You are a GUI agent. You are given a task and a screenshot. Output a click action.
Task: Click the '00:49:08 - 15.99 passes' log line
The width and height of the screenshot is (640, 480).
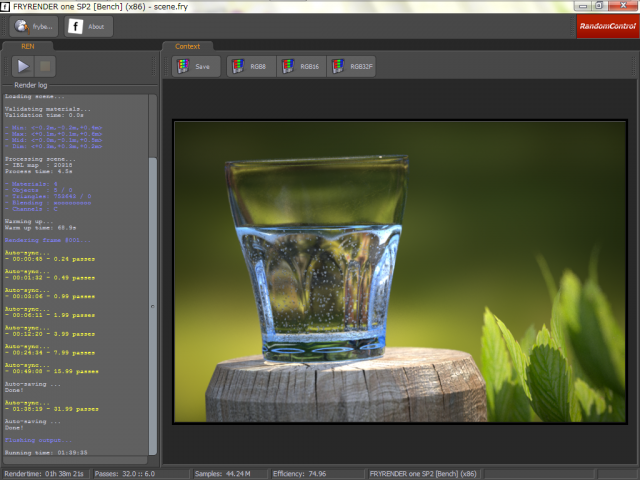click(x=51, y=371)
